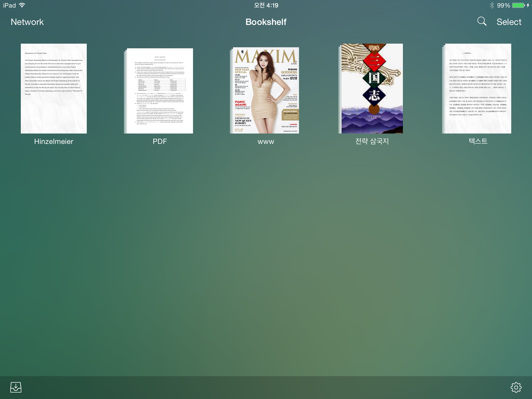
Task: Open the search magnifier icon
Action: point(482,21)
